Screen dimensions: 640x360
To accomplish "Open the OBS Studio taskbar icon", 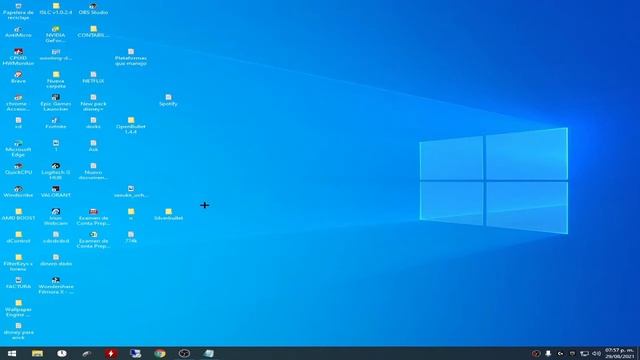I will (x=184, y=353).
